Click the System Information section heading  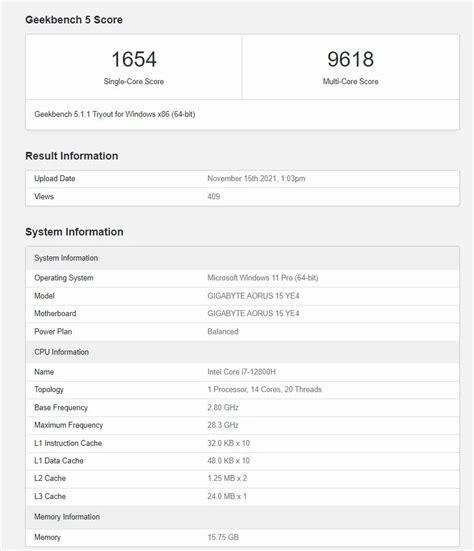74,232
